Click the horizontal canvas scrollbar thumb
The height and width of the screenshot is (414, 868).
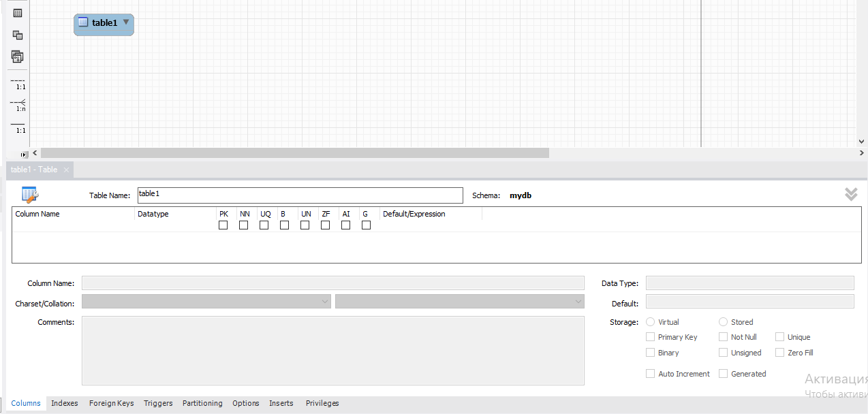click(x=293, y=153)
